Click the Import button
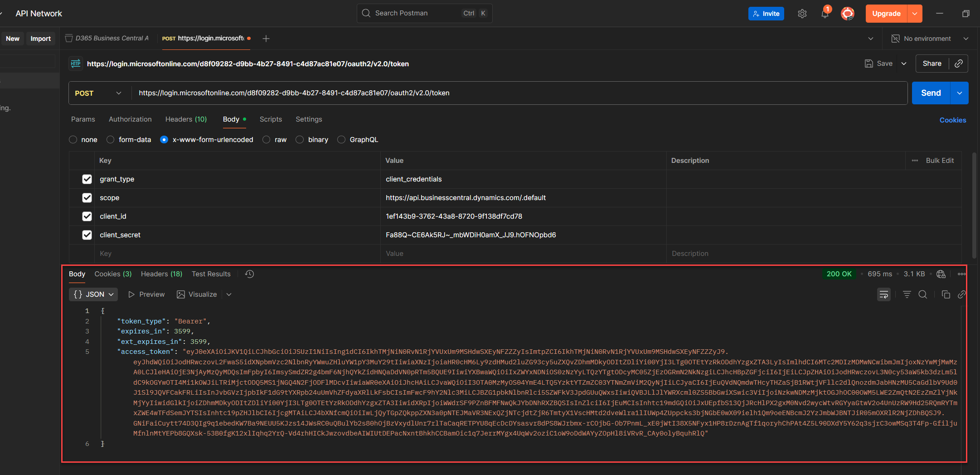 40,39
